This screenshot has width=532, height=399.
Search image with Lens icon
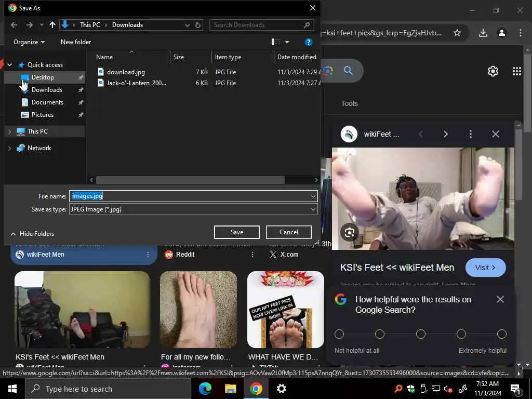(350, 232)
